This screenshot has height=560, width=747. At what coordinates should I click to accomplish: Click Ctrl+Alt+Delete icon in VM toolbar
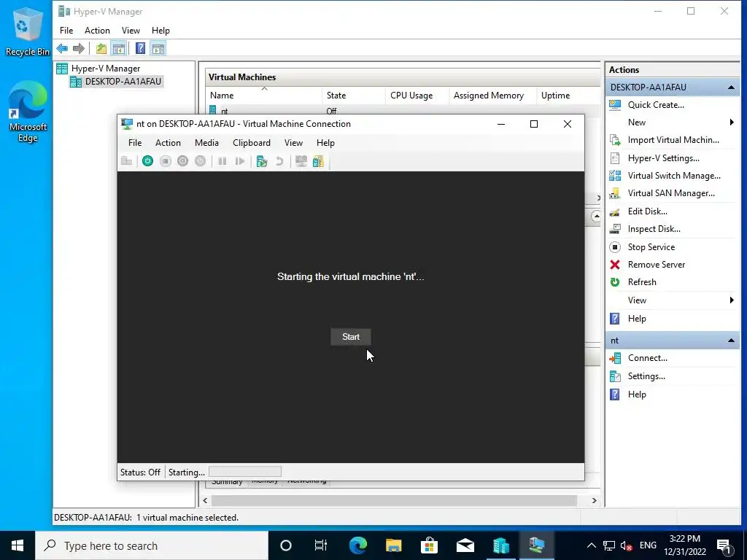(x=127, y=161)
